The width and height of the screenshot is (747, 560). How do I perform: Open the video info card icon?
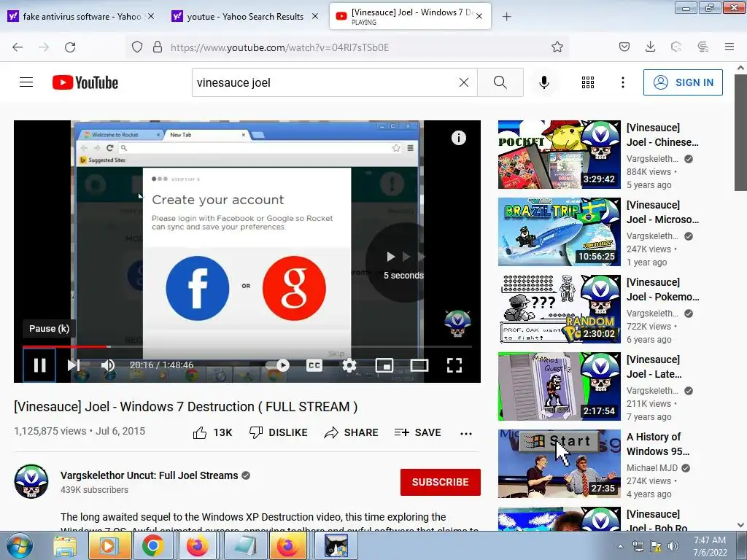pos(459,138)
